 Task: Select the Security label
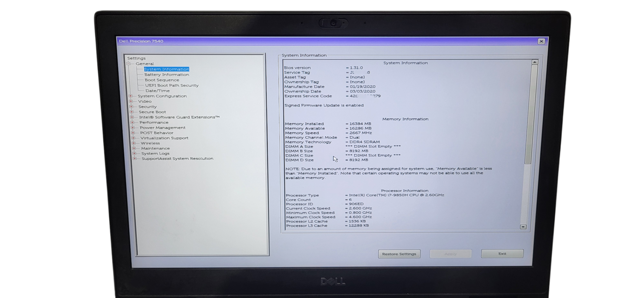pyautogui.click(x=148, y=107)
